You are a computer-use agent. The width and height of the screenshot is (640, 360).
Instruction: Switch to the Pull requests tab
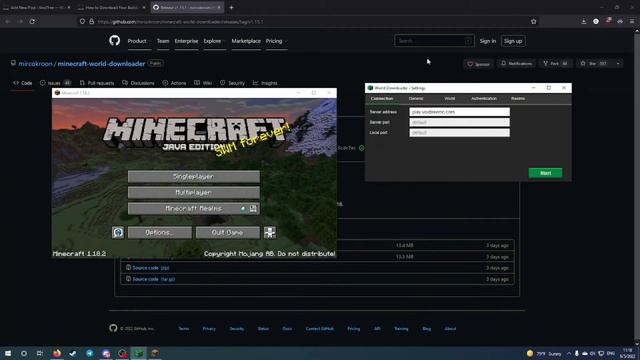[x=97, y=83]
